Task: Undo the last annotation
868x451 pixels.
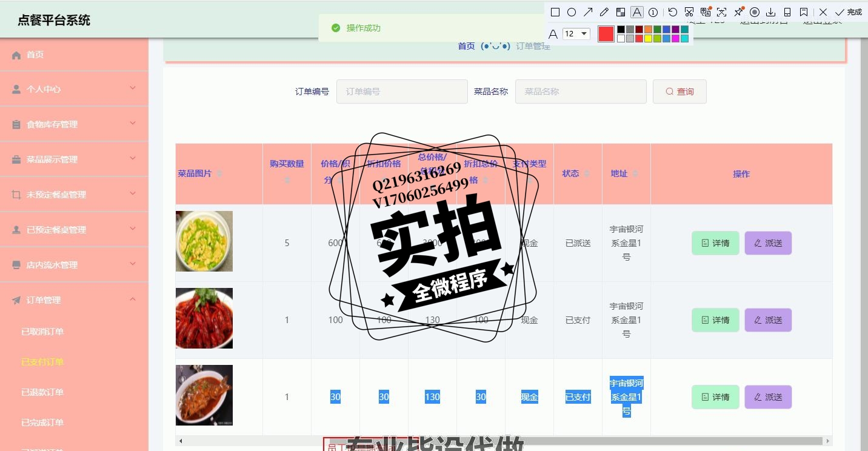Action: (x=673, y=12)
